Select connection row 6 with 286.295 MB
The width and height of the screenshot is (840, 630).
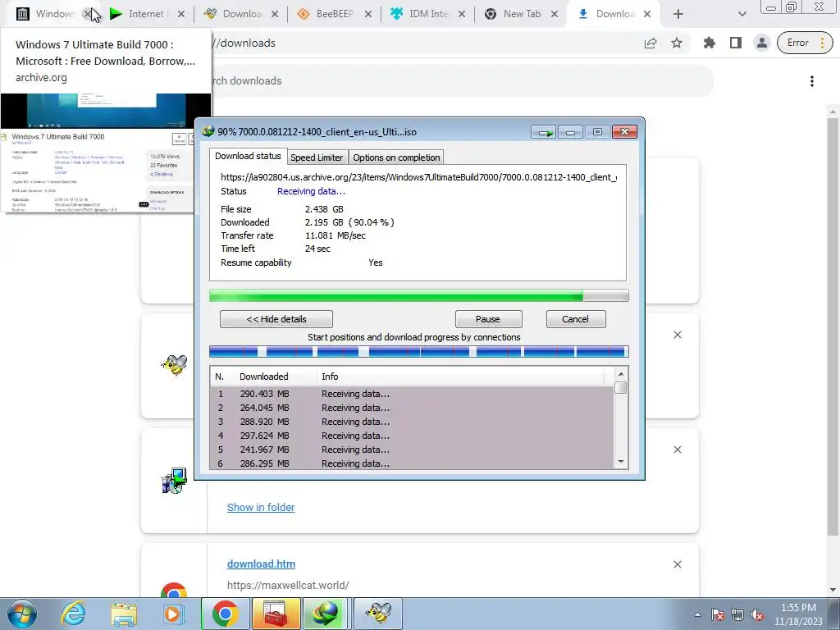pyautogui.click(x=412, y=463)
